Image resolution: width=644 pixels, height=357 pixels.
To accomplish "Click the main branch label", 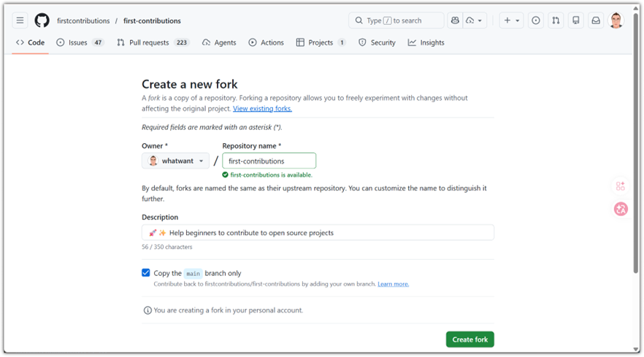I will click(193, 273).
